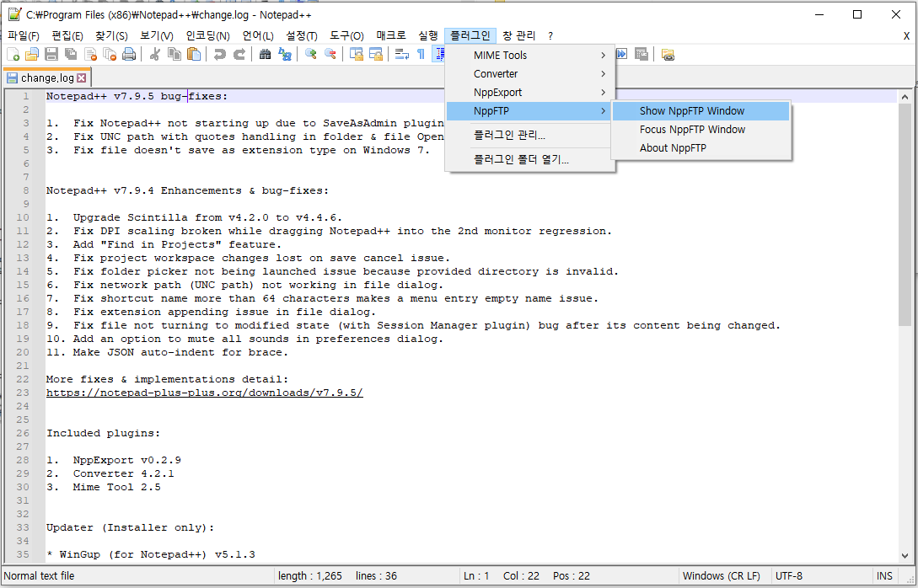Toggle synchronize horizontal scrolling icon
The height and width of the screenshot is (588, 918).
[x=375, y=55]
